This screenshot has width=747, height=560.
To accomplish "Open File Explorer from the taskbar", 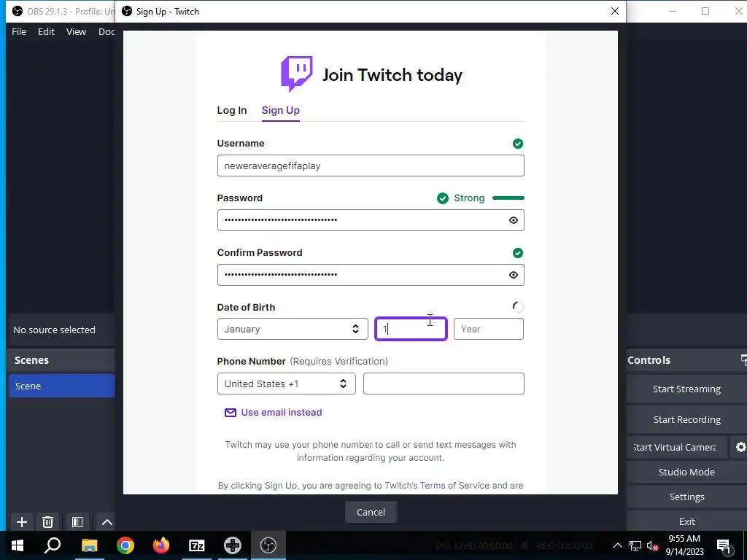I will tap(89, 545).
